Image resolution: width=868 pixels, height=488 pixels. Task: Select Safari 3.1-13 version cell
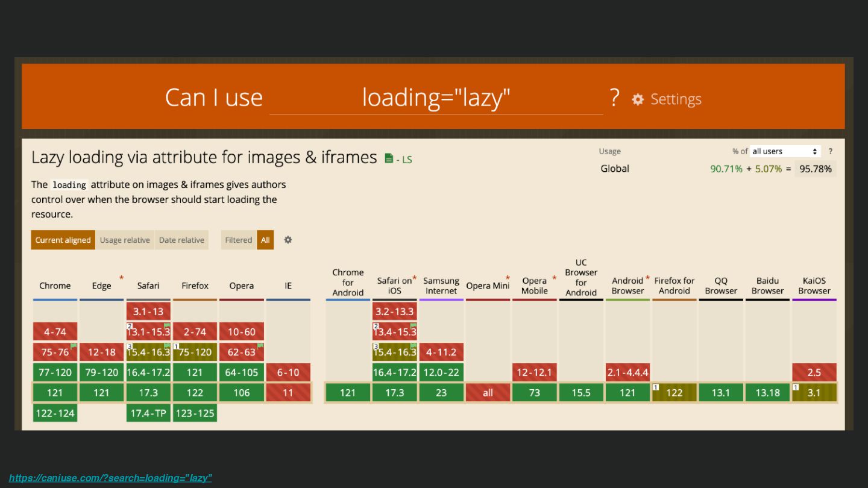148,311
